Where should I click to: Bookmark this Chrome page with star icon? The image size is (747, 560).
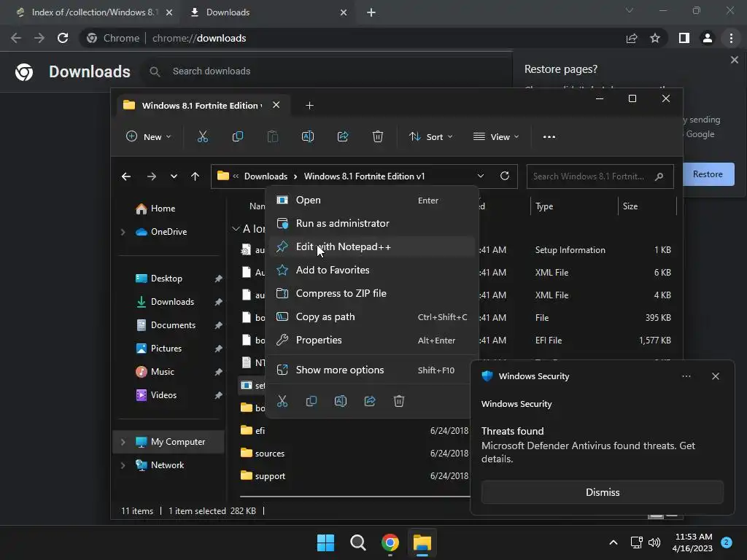coord(655,38)
